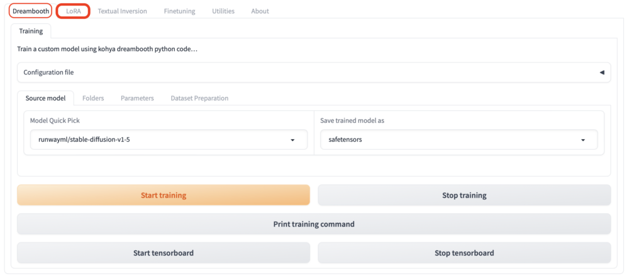Image resolution: width=644 pixels, height=279 pixels.
Task: Click Print training command button
Action: tap(314, 224)
